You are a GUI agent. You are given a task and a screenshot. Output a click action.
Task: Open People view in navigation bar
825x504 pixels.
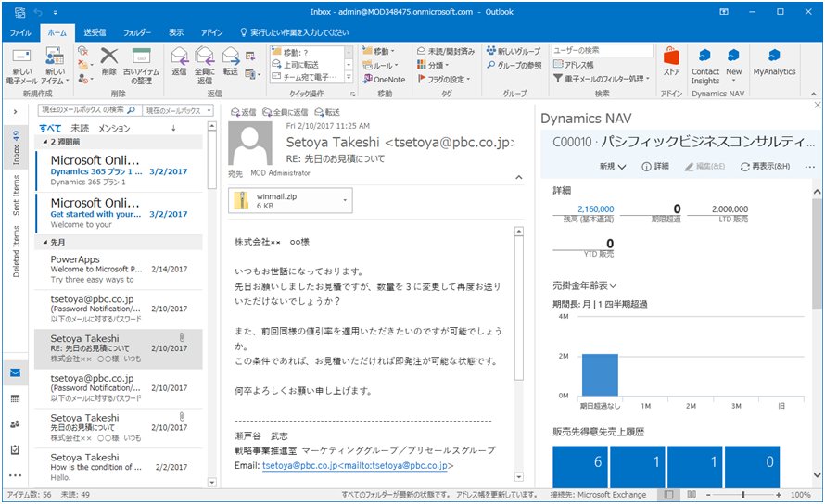(x=15, y=424)
